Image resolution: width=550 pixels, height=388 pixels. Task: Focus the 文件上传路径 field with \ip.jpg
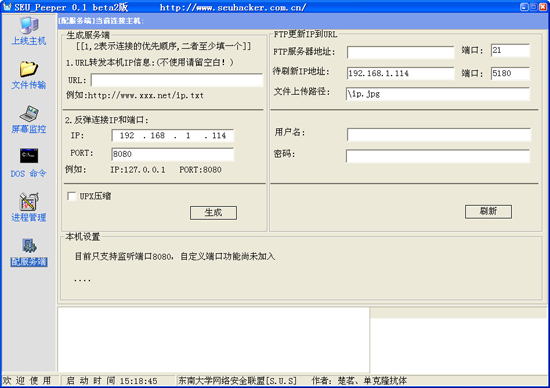(x=438, y=94)
